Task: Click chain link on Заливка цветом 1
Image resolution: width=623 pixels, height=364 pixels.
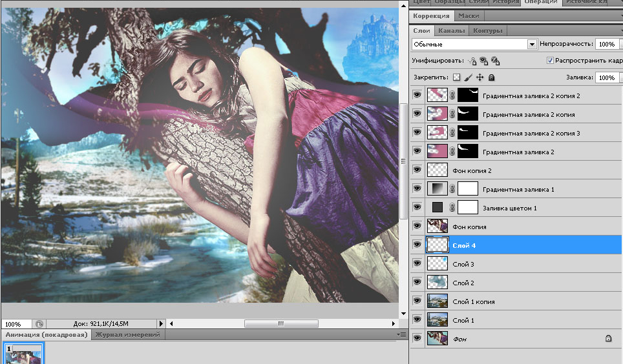Action: point(452,208)
